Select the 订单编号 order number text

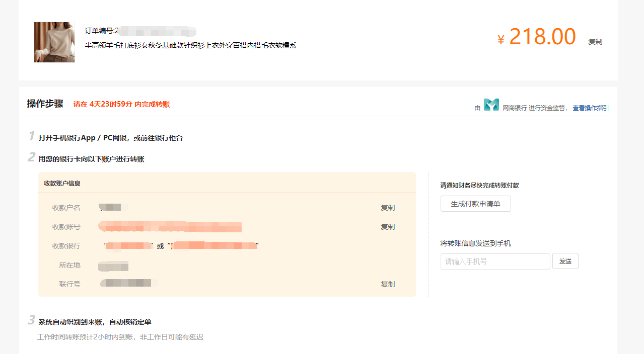point(140,31)
